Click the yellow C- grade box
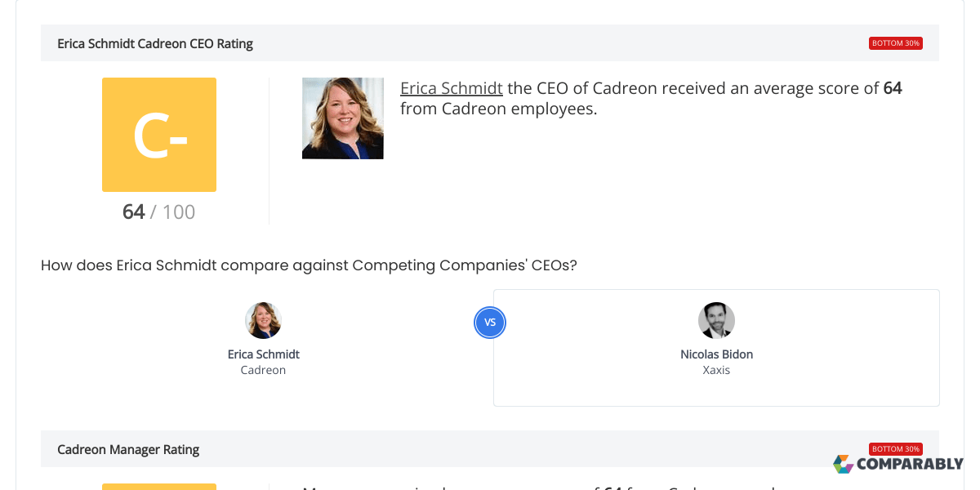The height and width of the screenshot is (490, 980). [159, 135]
